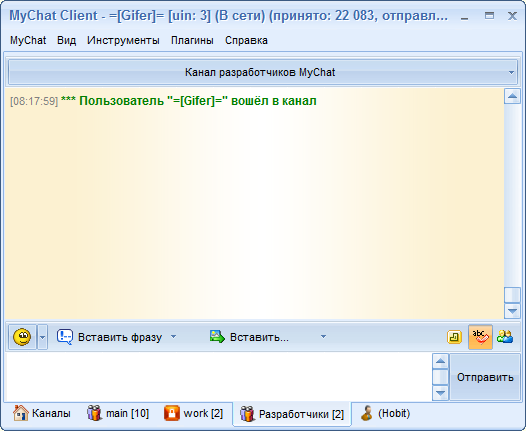Open the Инструменты menu

pyautogui.click(x=123, y=40)
